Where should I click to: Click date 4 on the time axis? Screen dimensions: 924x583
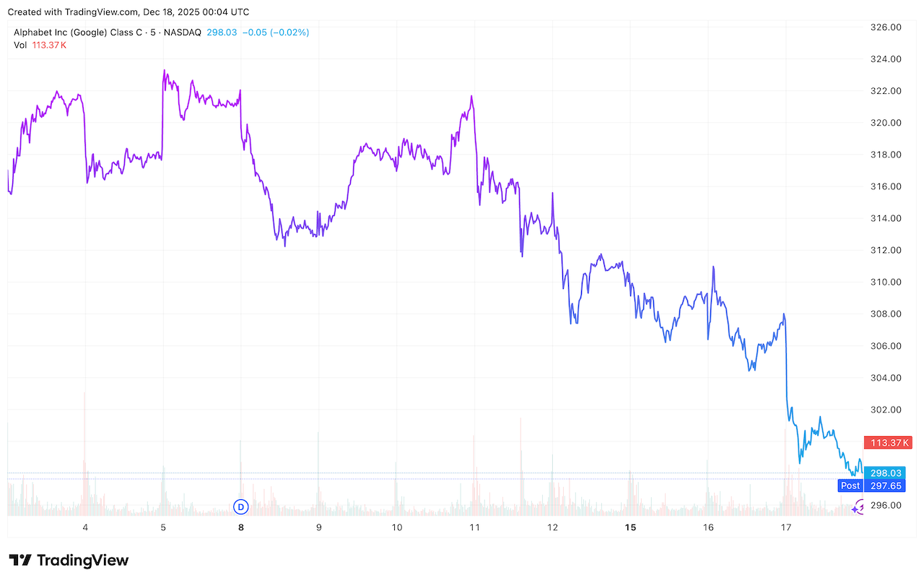[x=85, y=527]
